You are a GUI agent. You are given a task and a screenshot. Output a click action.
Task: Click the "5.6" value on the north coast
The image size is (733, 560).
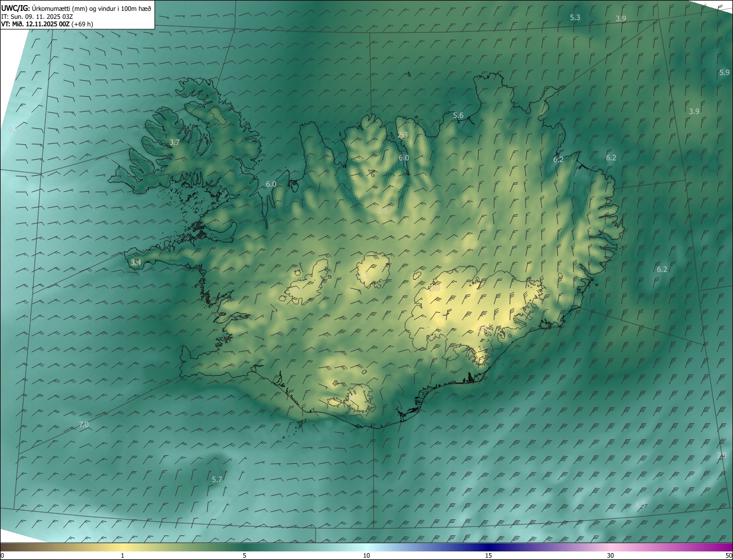pos(458,116)
